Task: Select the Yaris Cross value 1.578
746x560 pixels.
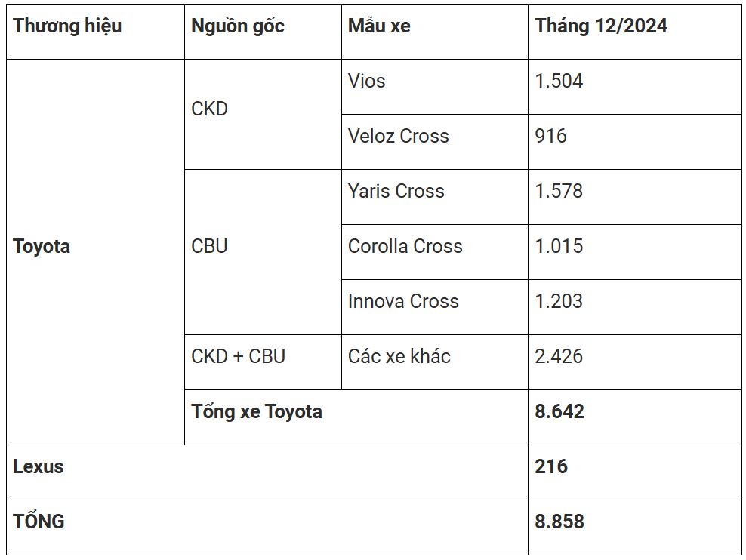Action: (x=559, y=192)
